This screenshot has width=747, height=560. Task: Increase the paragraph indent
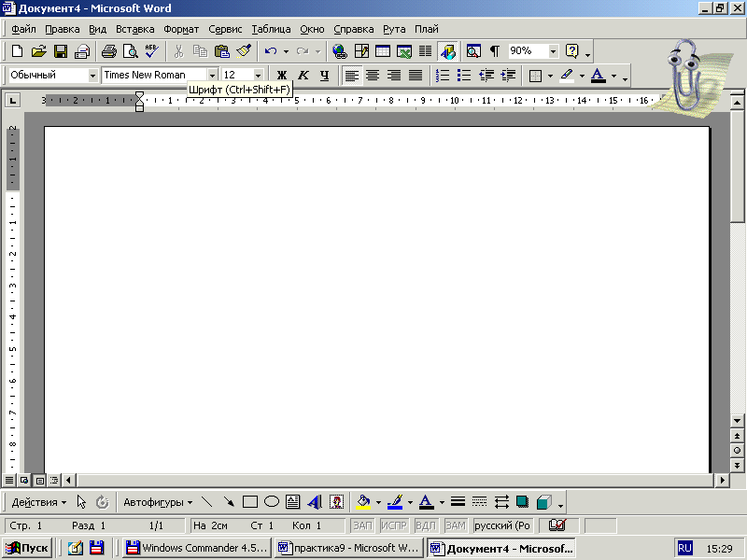pyautogui.click(x=508, y=76)
